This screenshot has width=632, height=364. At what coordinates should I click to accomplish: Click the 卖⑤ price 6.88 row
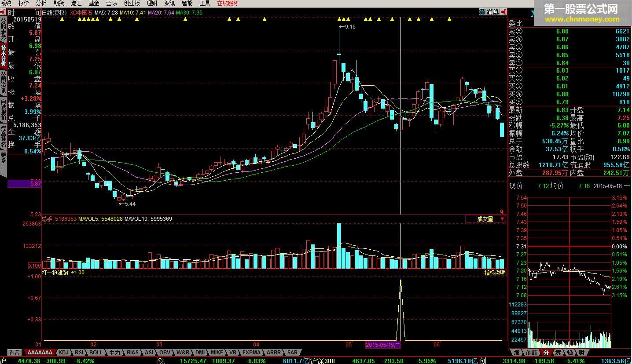pos(569,31)
